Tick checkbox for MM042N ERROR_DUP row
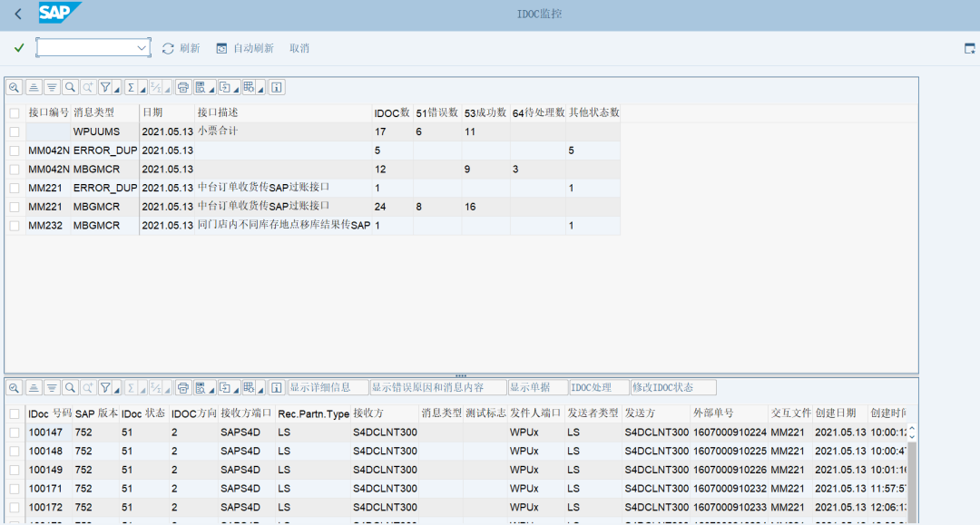This screenshot has width=980, height=525. (x=15, y=151)
